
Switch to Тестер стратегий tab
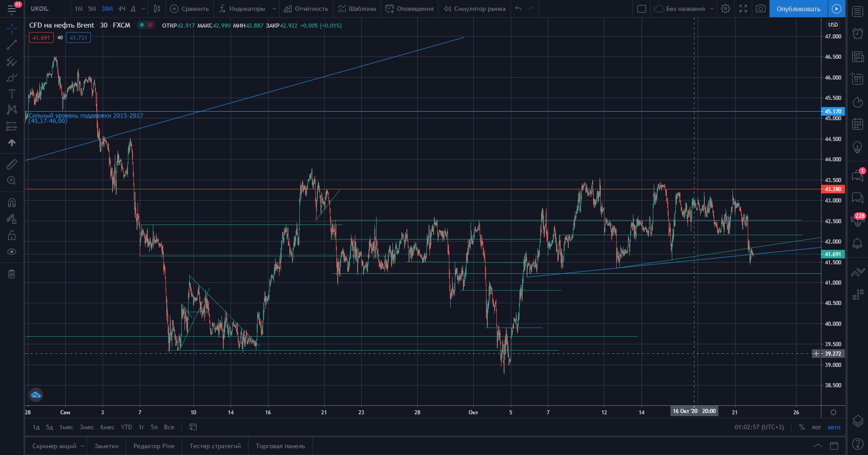(x=215, y=446)
